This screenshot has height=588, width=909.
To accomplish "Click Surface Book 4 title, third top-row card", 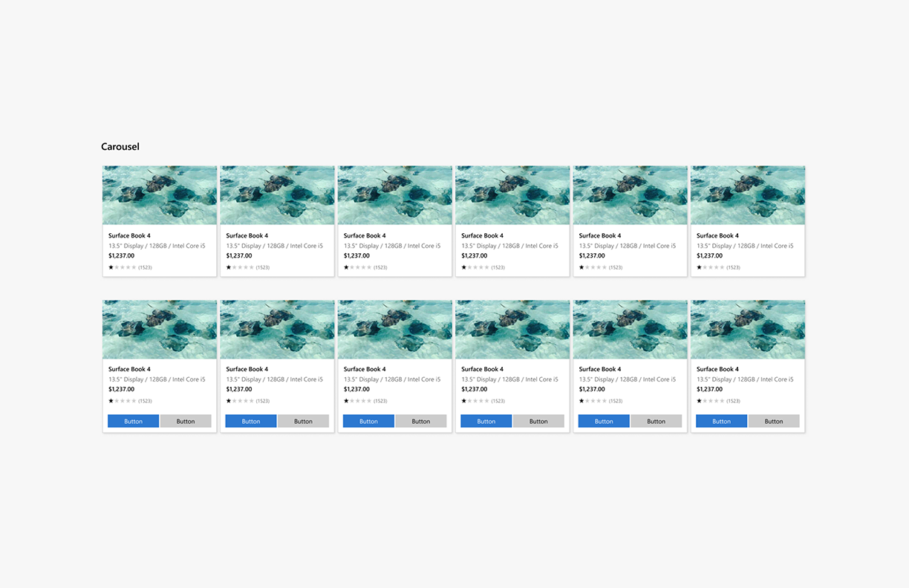I will click(365, 235).
